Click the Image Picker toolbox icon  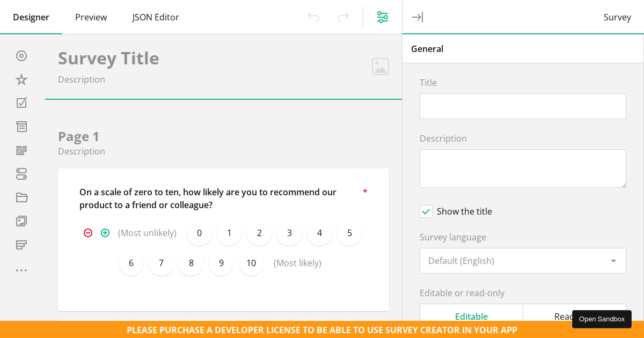(21, 221)
